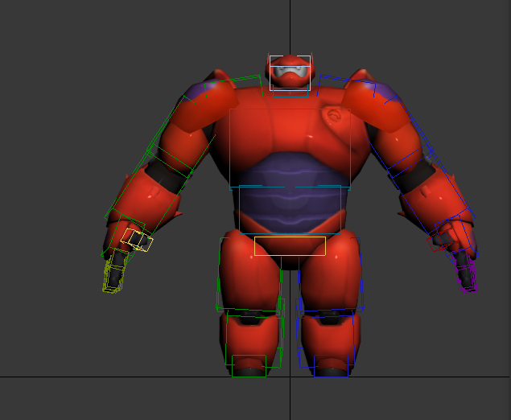Image resolution: width=511 pixels, height=420 pixels.
Task: Click the circular emblem on the chest
Action: pyautogui.click(x=334, y=117)
